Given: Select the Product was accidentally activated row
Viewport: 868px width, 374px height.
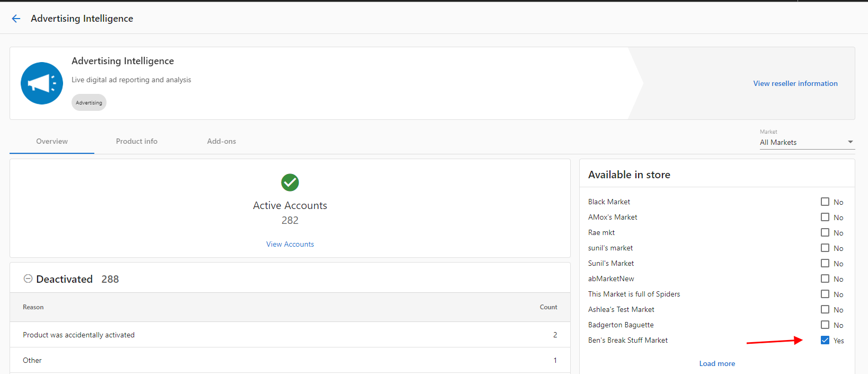Looking at the screenshot, I should click(x=290, y=335).
